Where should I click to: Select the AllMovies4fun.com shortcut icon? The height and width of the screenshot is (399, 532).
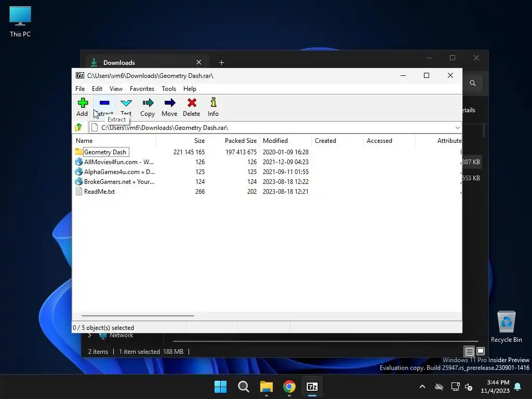79,162
